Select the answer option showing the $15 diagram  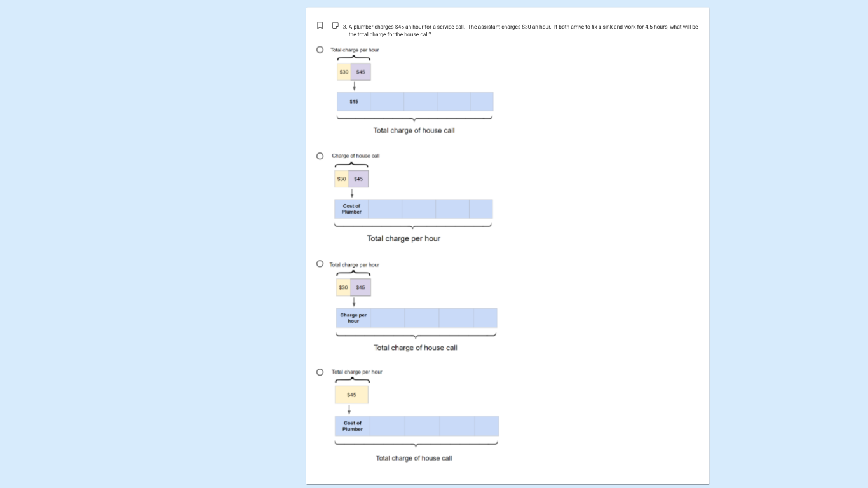tap(320, 50)
